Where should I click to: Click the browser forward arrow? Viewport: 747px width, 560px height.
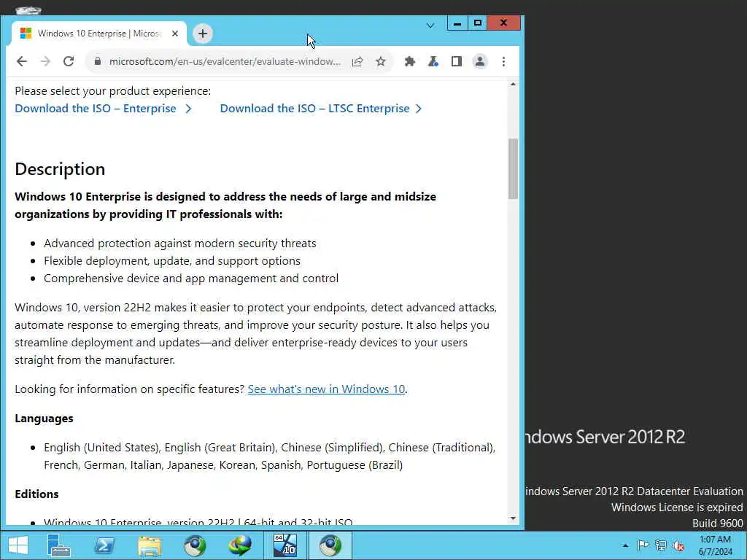[x=45, y=61]
